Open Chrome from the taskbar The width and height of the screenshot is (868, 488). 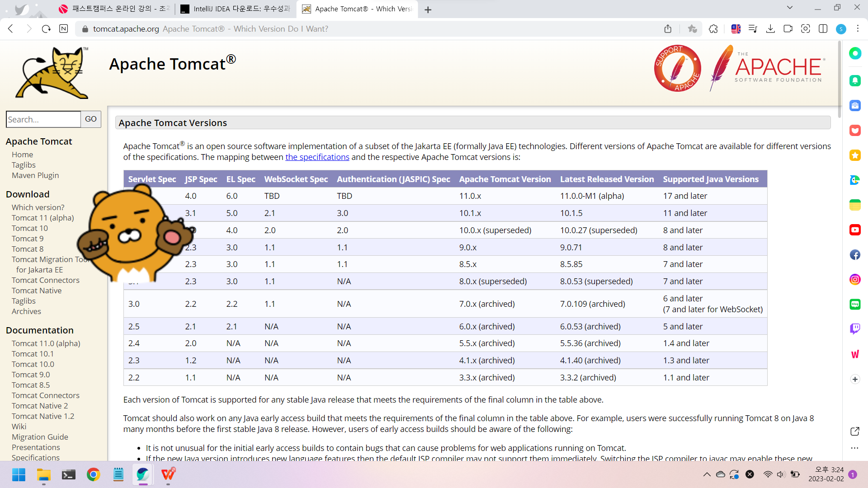94,474
